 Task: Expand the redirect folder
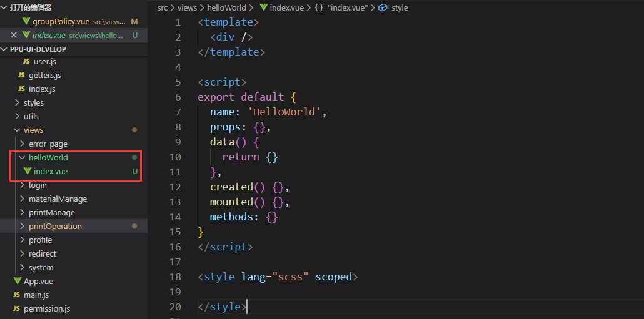tap(22, 254)
